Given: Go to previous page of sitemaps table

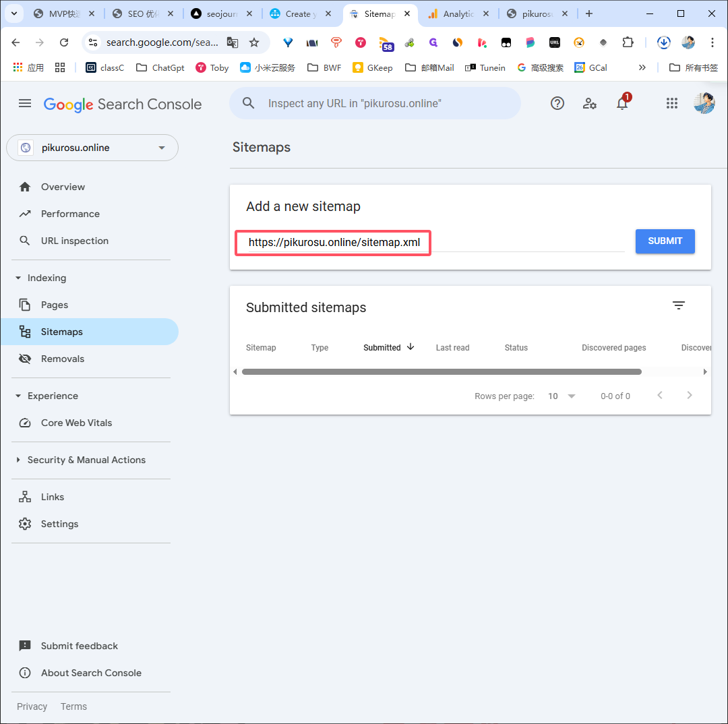Looking at the screenshot, I should (660, 395).
